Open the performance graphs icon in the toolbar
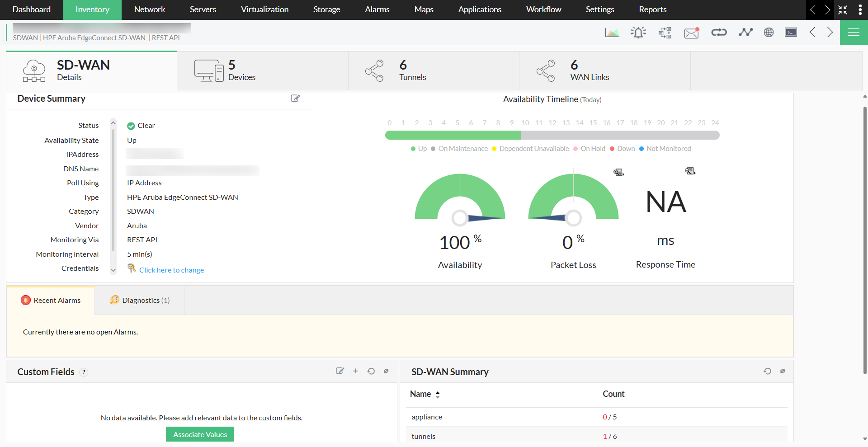 click(x=612, y=32)
